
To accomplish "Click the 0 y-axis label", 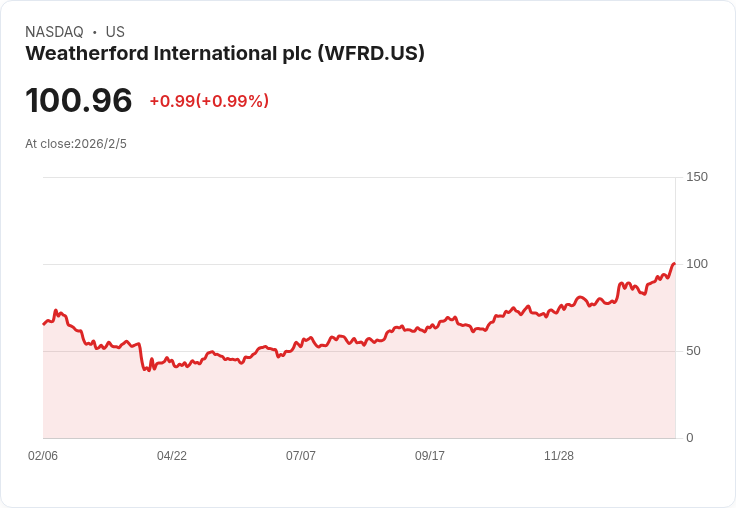I will 690,438.
